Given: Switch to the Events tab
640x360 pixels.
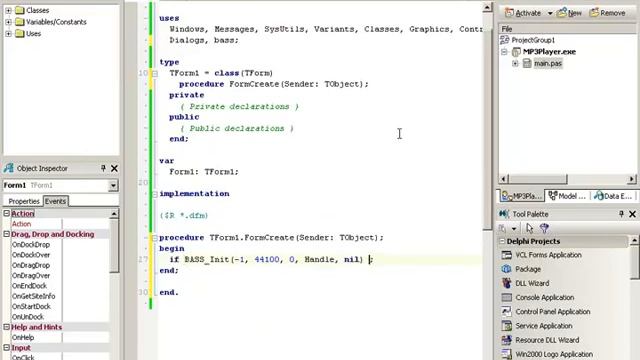Looking at the screenshot, I should click(56, 201).
